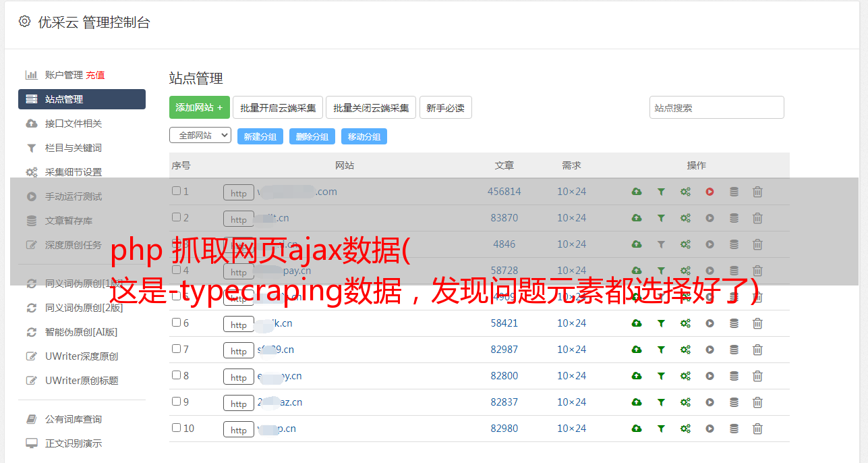Click the green 添加网站 + button
Viewport: 868px width, 463px height.
click(x=199, y=107)
